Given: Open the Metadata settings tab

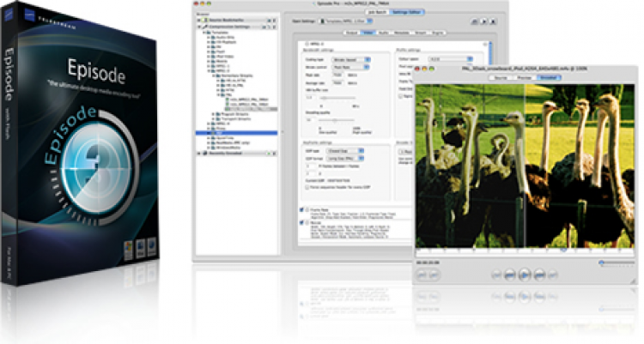Looking at the screenshot, I should click(402, 33).
